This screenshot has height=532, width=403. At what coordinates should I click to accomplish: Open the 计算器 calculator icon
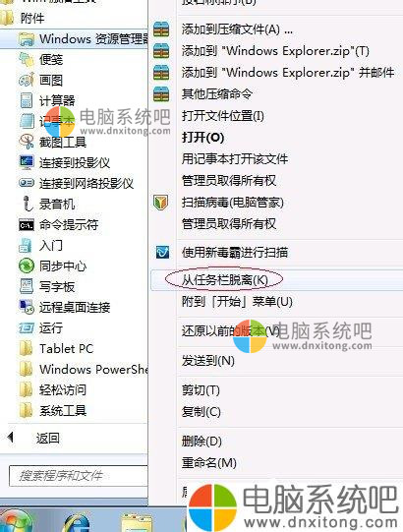[27, 100]
